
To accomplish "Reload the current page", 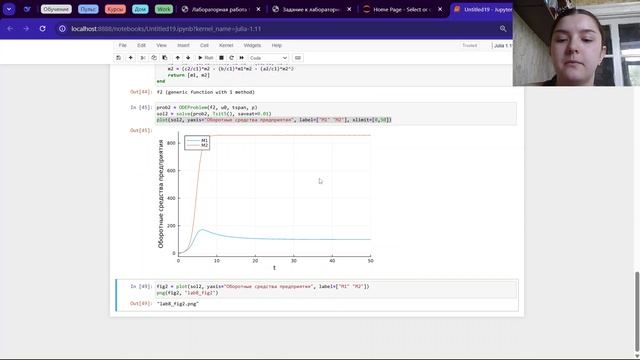I will point(42,29).
